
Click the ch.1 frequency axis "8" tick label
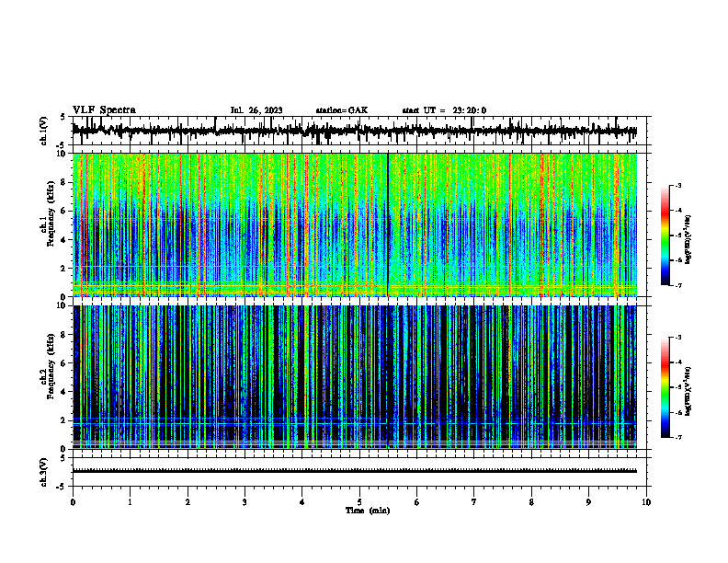(64, 182)
